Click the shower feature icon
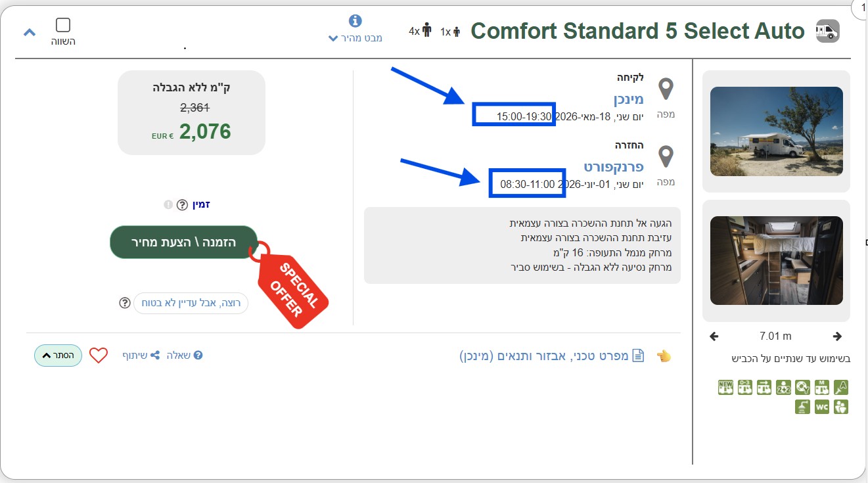The width and height of the screenshot is (868, 483). (803, 407)
